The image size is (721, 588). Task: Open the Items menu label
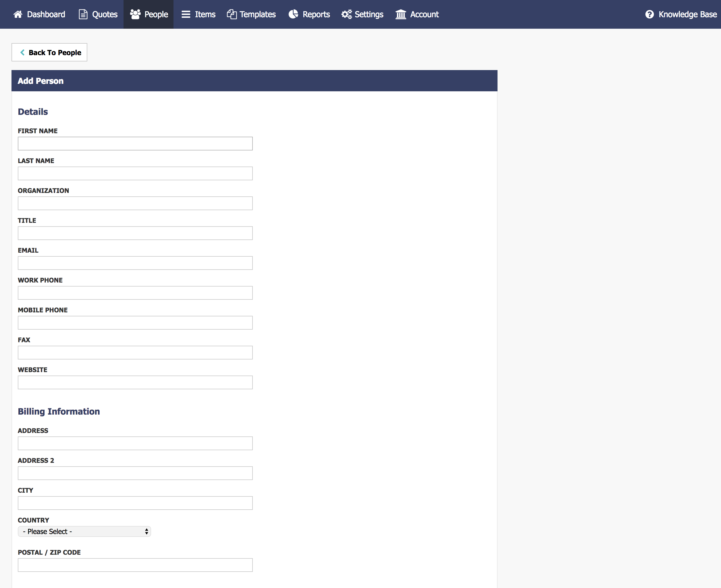(205, 14)
